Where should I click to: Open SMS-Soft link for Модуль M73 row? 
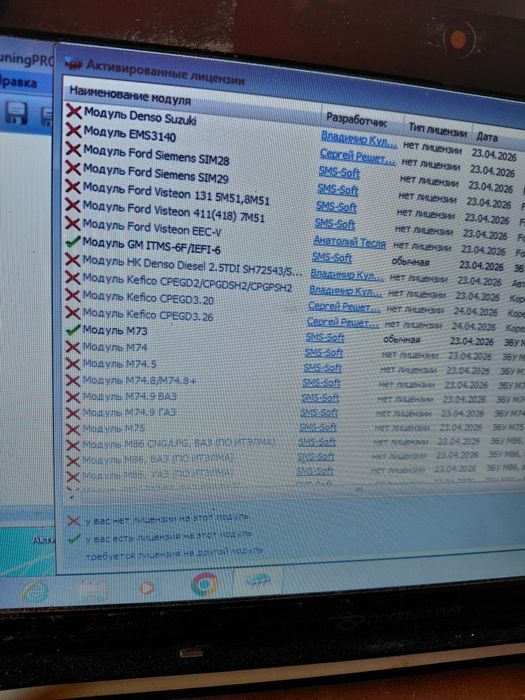(325, 338)
